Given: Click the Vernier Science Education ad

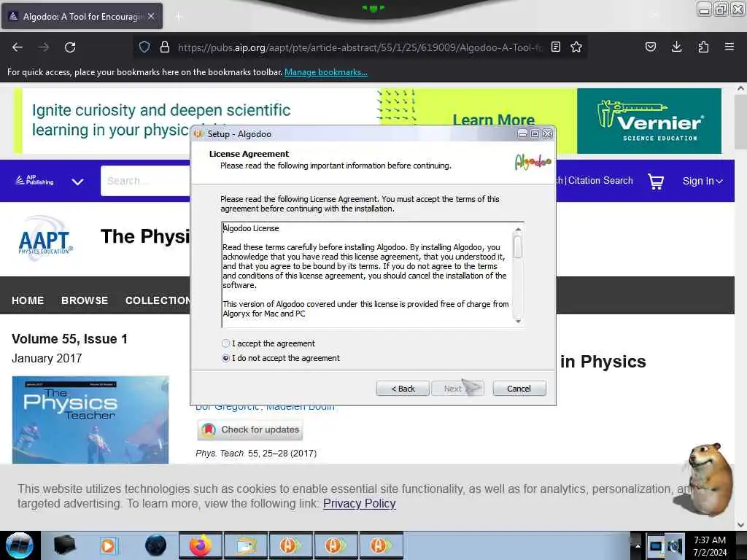Looking at the screenshot, I should point(649,121).
